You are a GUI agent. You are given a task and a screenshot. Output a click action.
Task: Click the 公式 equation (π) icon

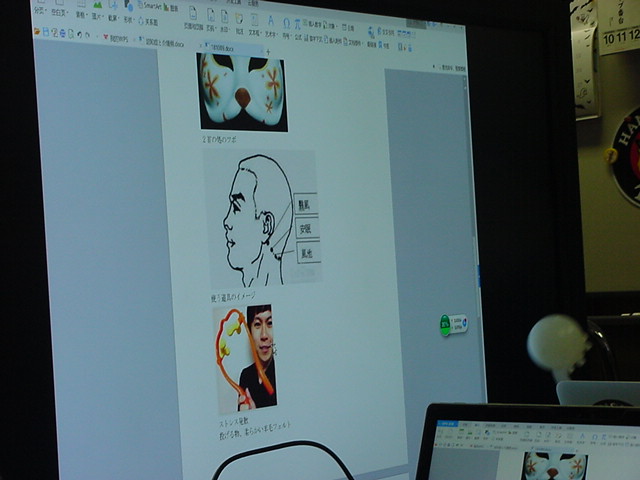coord(298,24)
